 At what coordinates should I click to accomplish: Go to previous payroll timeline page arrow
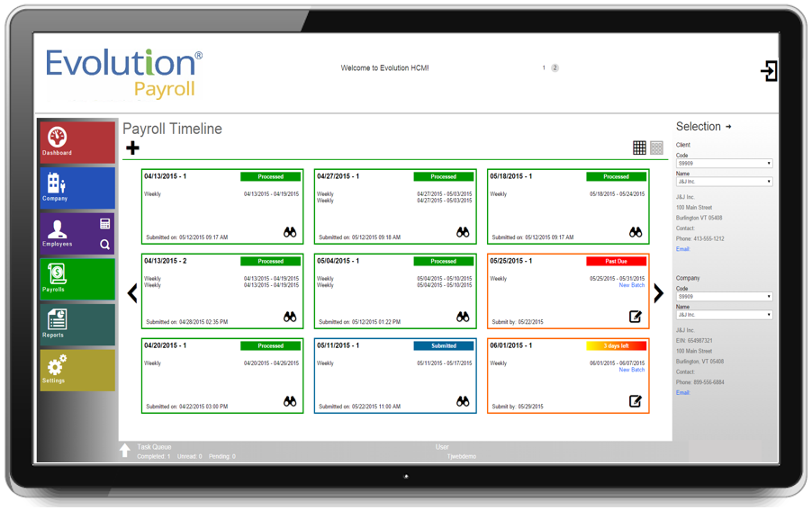pyautogui.click(x=132, y=293)
